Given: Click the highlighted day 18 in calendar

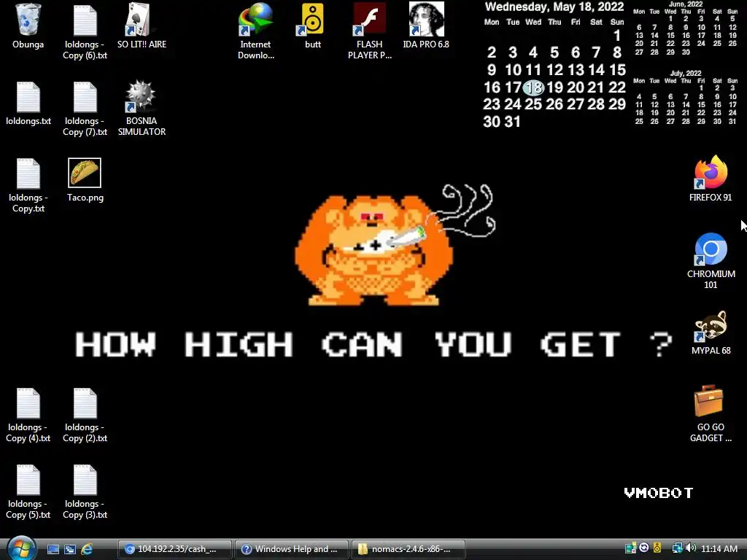Looking at the screenshot, I should [533, 87].
